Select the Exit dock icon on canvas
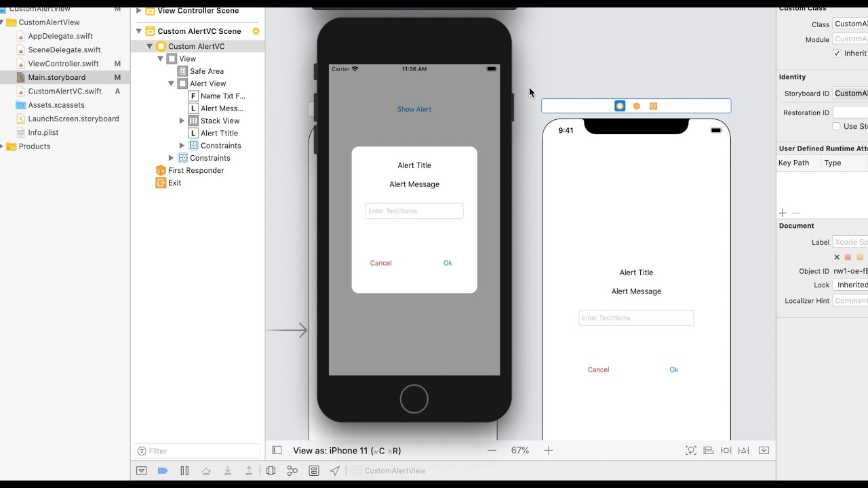Viewport: 868px width, 488px height. (x=654, y=106)
